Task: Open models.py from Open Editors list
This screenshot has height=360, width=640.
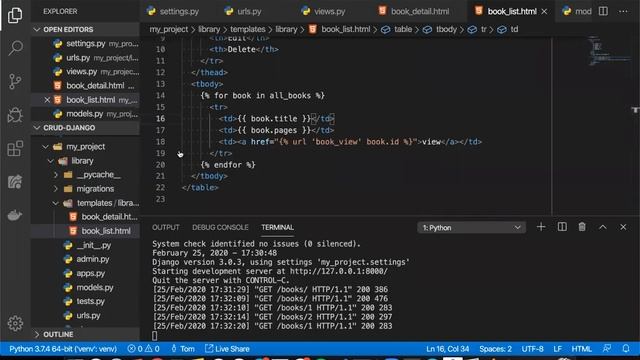Action: [x=86, y=114]
